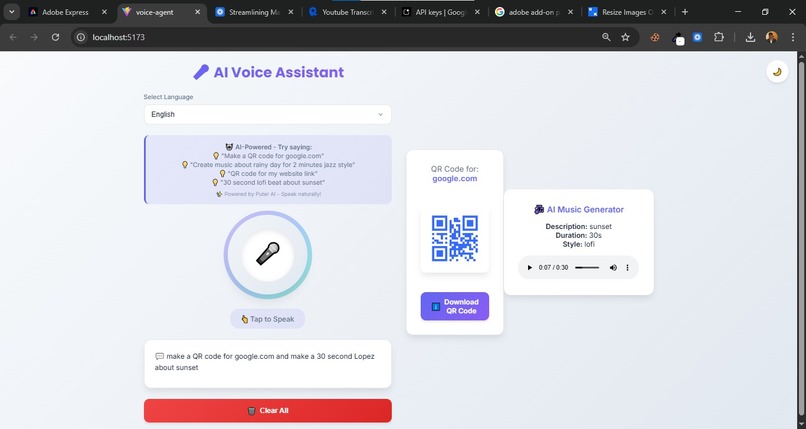Tap the large microphone button
This screenshot has height=429, width=806.
pos(267,255)
